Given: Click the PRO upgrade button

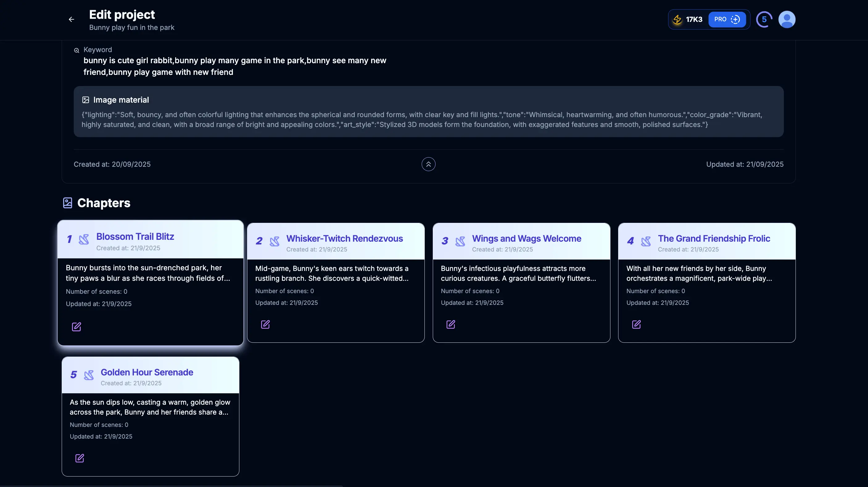Looking at the screenshot, I should point(727,19).
